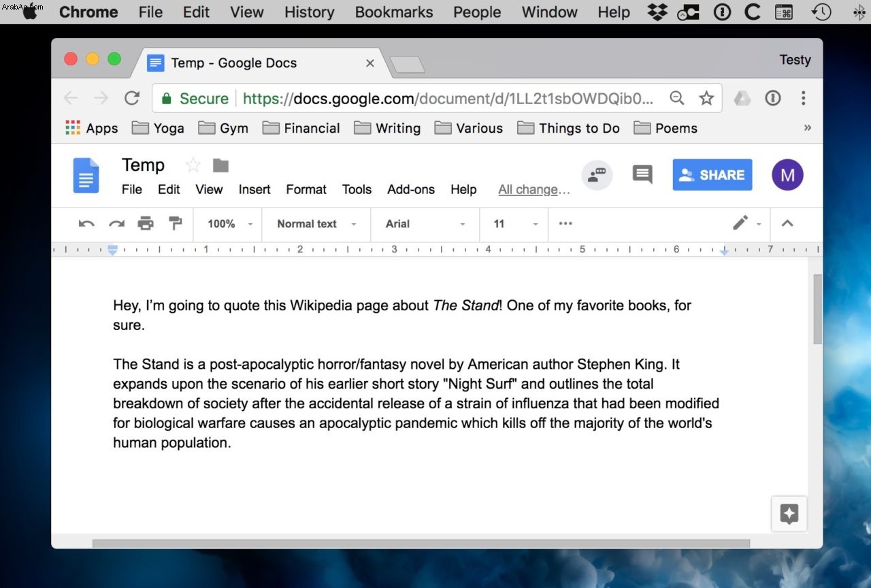
Task: Open the three-dot More toolbar options
Action: (x=565, y=223)
